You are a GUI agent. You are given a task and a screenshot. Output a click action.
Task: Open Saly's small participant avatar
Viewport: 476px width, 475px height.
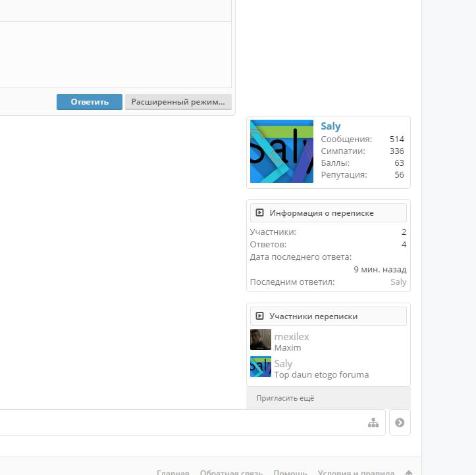tap(261, 366)
